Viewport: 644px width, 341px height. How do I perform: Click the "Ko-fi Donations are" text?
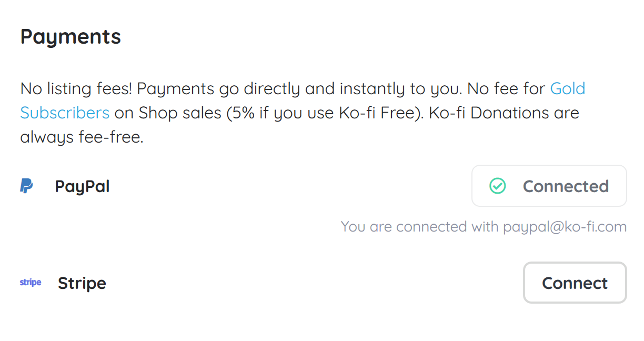coord(504,113)
